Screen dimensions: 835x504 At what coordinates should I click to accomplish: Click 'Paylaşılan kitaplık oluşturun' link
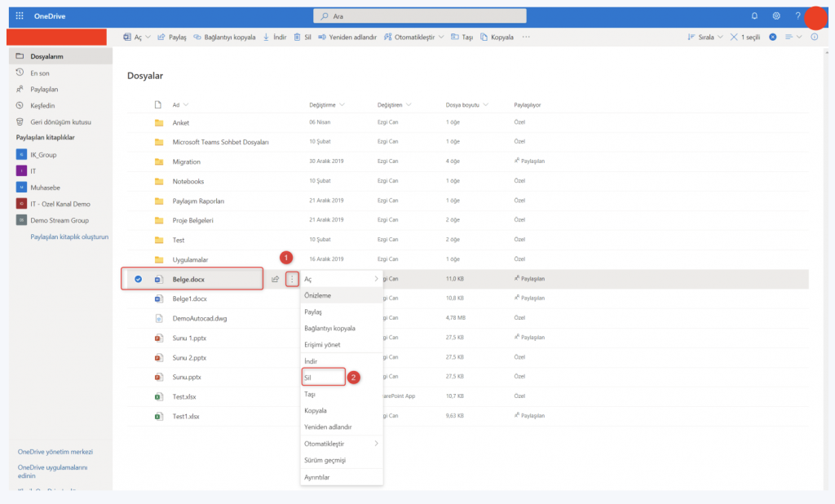[x=69, y=237]
